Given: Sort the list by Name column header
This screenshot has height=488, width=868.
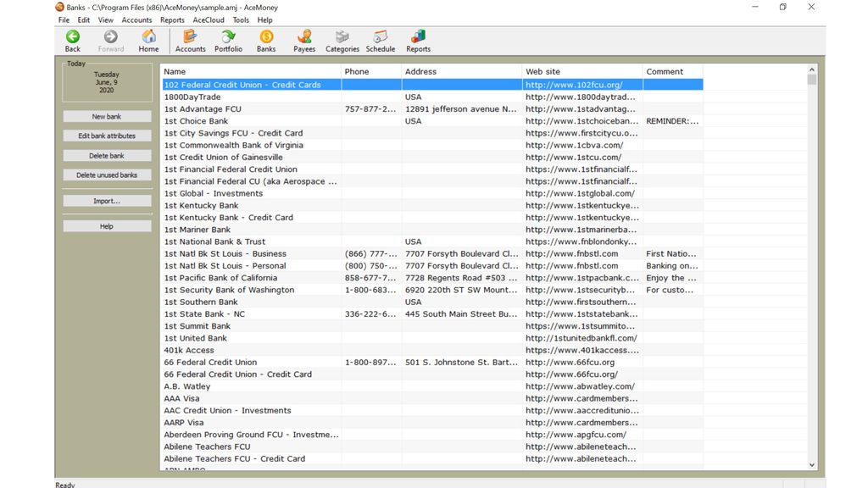Looking at the screenshot, I should coord(251,72).
